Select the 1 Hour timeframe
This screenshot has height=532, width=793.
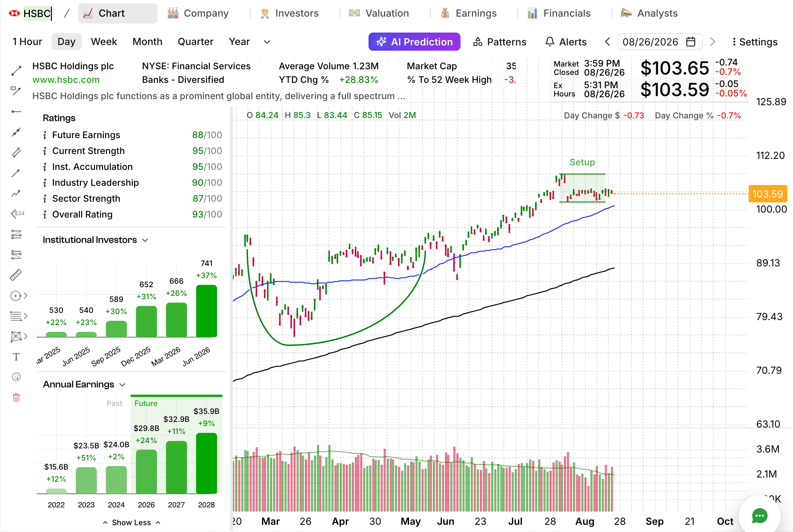[x=27, y=42]
